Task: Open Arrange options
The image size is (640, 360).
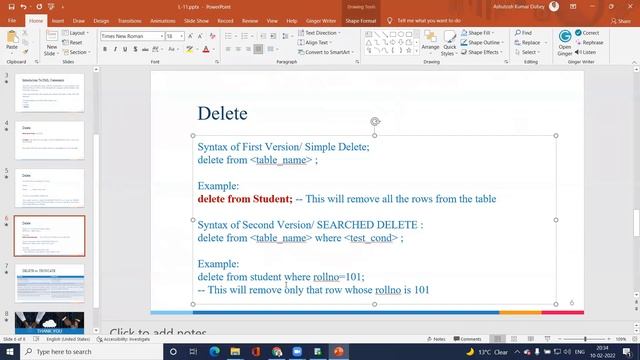Action: click(x=430, y=43)
